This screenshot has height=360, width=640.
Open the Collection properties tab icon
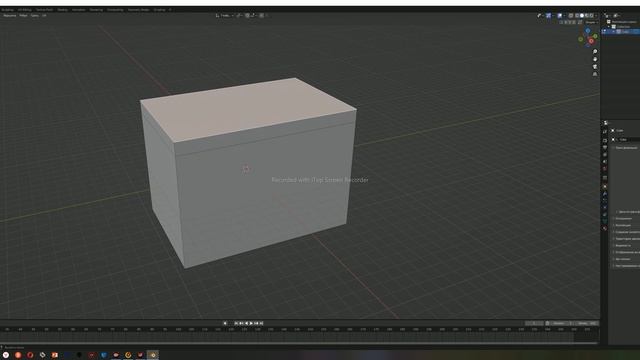[x=605, y=178]
